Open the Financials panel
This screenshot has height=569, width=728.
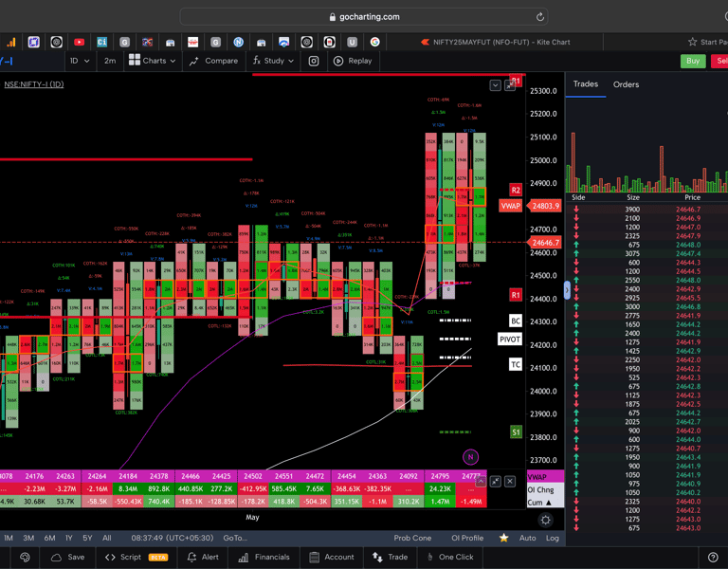coord(264,557)
